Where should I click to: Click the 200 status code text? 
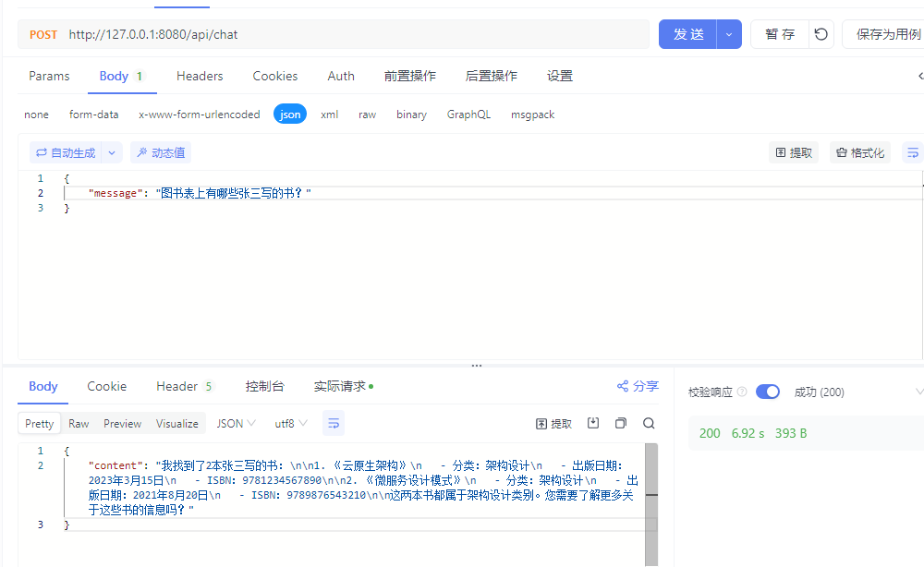tap(710, 433)
